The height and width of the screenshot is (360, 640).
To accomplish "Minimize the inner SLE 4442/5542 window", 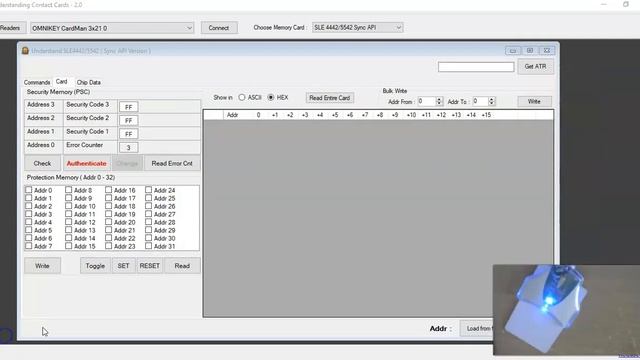I will click(513, 51).
